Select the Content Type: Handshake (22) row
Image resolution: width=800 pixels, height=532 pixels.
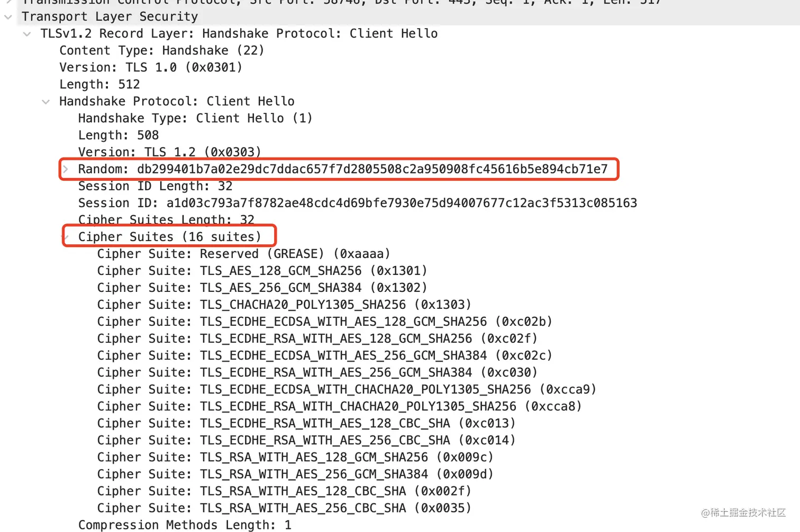pyautogui.click(x=161, y=51)
